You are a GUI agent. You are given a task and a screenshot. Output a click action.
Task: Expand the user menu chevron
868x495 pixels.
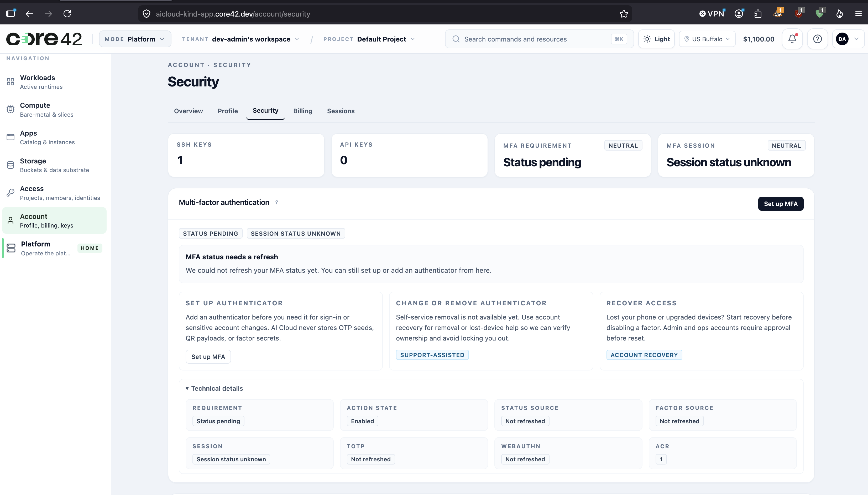[x=856, y=39]
